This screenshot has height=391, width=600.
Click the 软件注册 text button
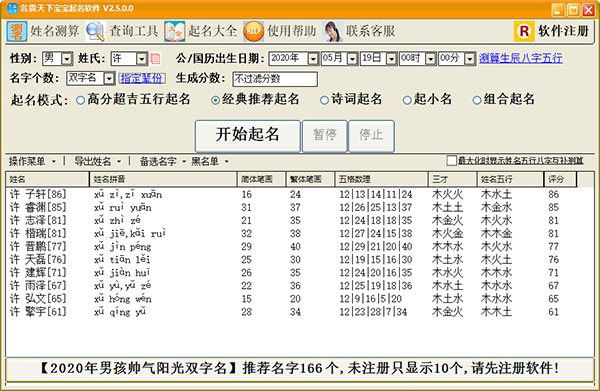click(x=563, y=31)
